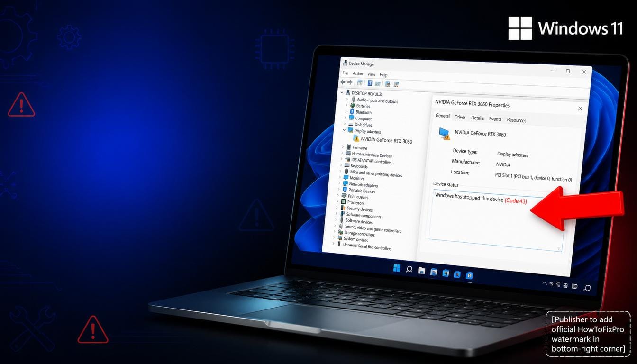Open File Explorer from the taskbar
The image size is (637, 364).
[421, 271]
